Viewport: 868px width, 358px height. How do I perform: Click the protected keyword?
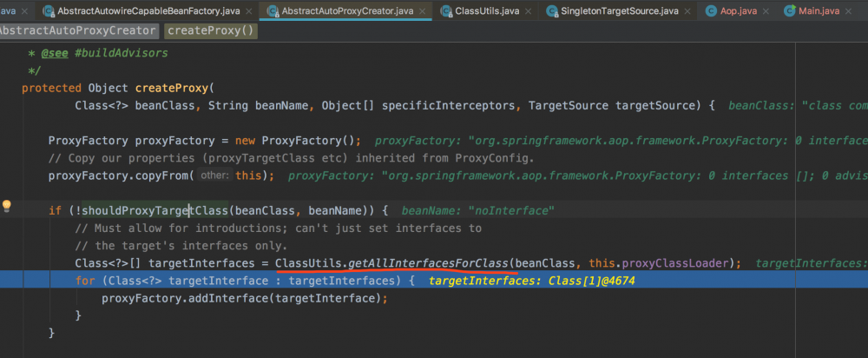coord(51,88)
